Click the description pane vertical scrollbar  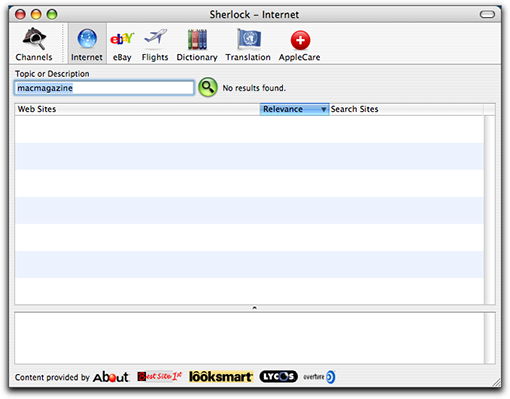(490, 338)
